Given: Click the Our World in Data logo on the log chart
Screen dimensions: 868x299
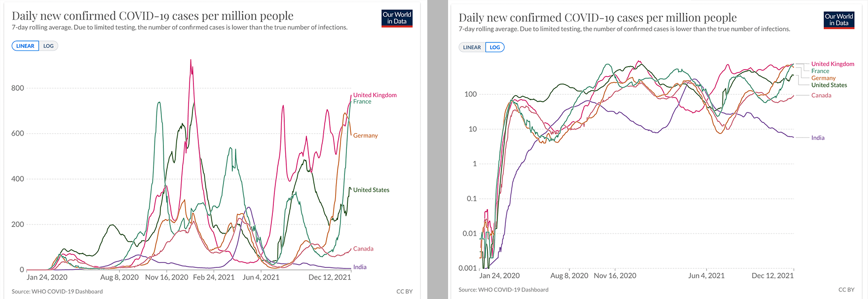Looking at the screenshot, I should coord(838,20).
